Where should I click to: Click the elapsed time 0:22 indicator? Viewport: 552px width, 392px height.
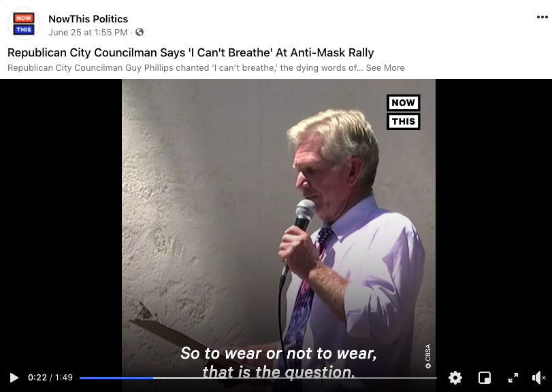coord(37,378)
